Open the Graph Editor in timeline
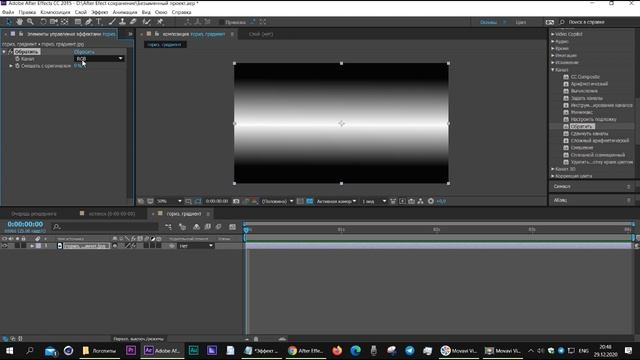640x360 pixels. 232,227
